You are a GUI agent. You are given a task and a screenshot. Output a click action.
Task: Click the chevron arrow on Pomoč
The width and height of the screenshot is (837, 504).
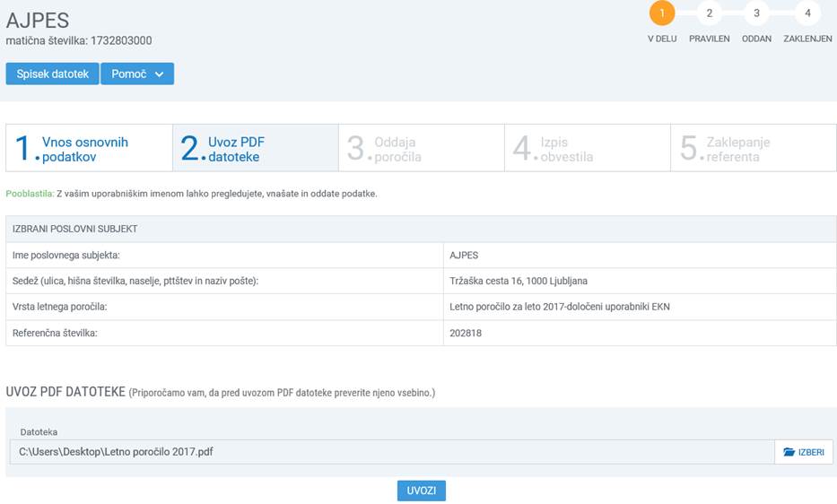click(159, 74)
